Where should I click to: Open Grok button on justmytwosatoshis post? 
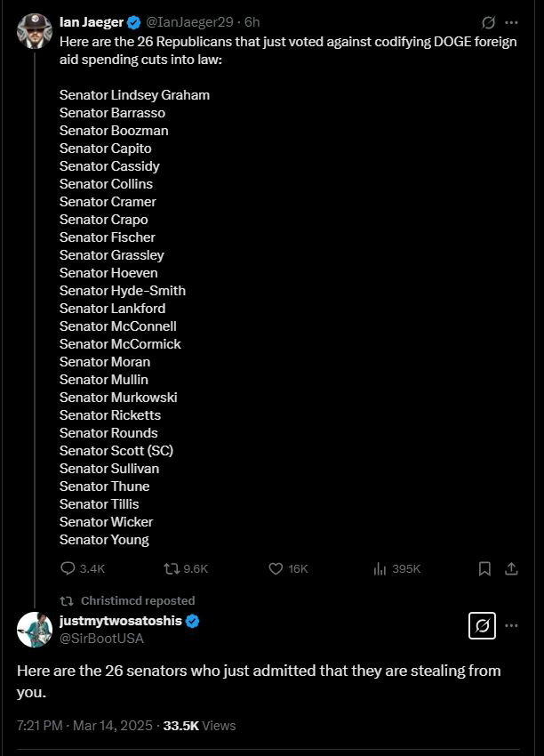[x=483, y=626]
